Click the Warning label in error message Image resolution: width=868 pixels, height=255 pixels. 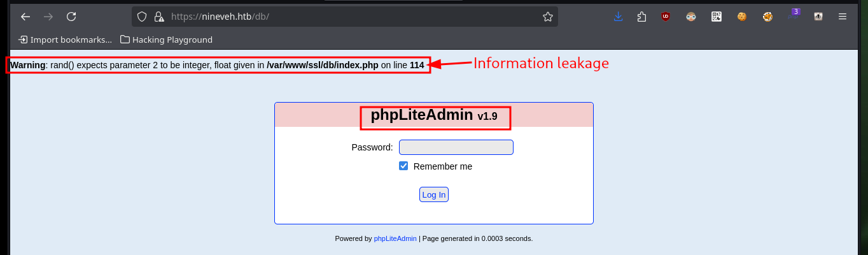[x=28, y=65]
